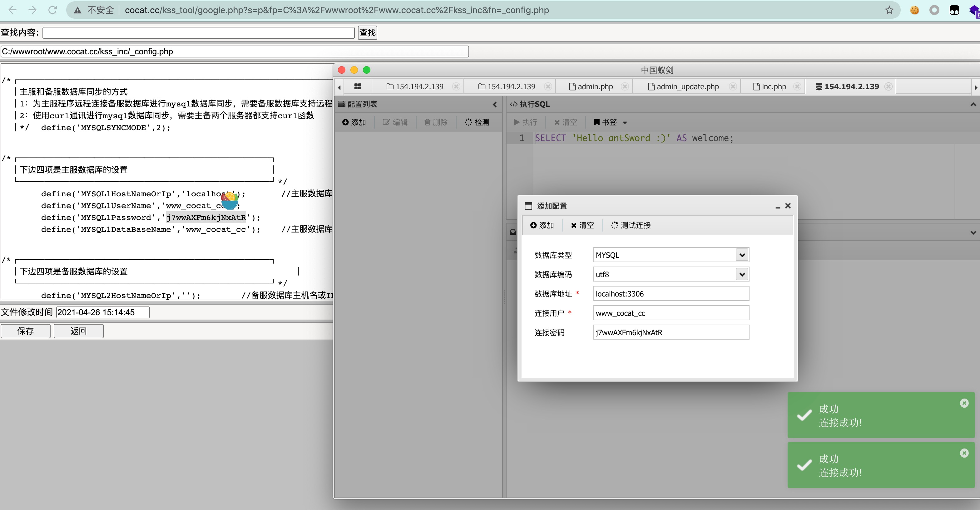Image resolution: width=980 pixels, height=510 pixels.
Task: Click the browser back arrow
Action: [12, 10]
